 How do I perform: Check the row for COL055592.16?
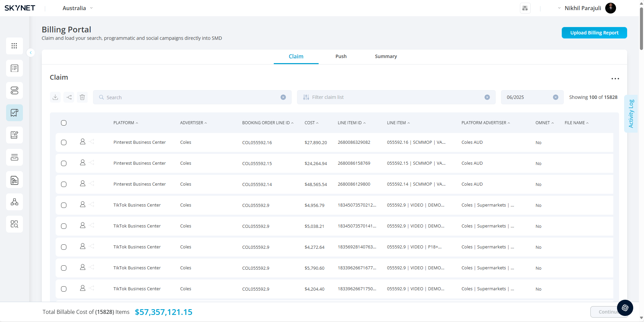64,142
